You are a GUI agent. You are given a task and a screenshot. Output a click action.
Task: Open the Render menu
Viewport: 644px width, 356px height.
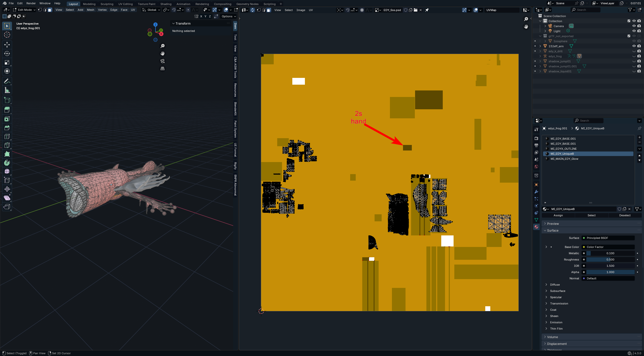[31, 3]
